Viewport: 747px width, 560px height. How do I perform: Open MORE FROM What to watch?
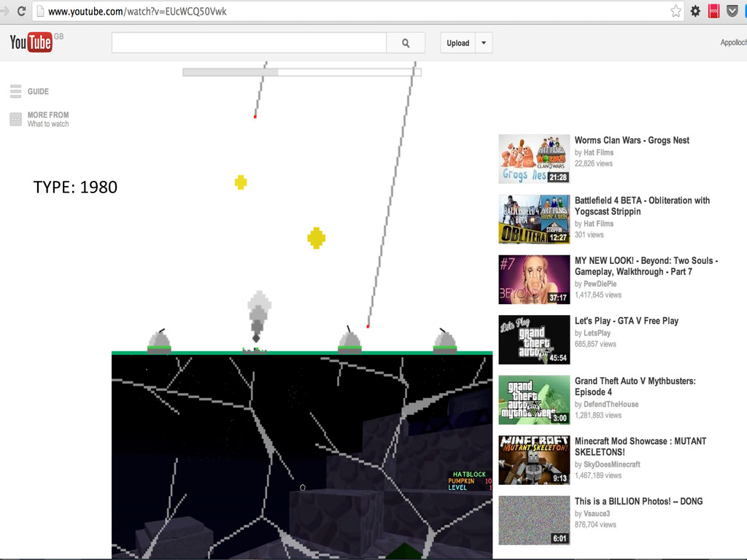(x=48, y=119)
